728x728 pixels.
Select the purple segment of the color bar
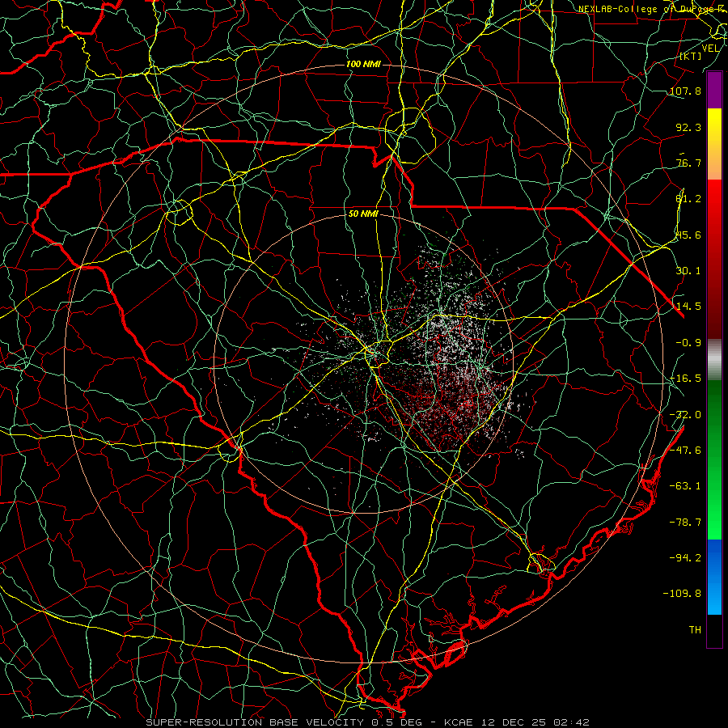(x=714, y=91)
